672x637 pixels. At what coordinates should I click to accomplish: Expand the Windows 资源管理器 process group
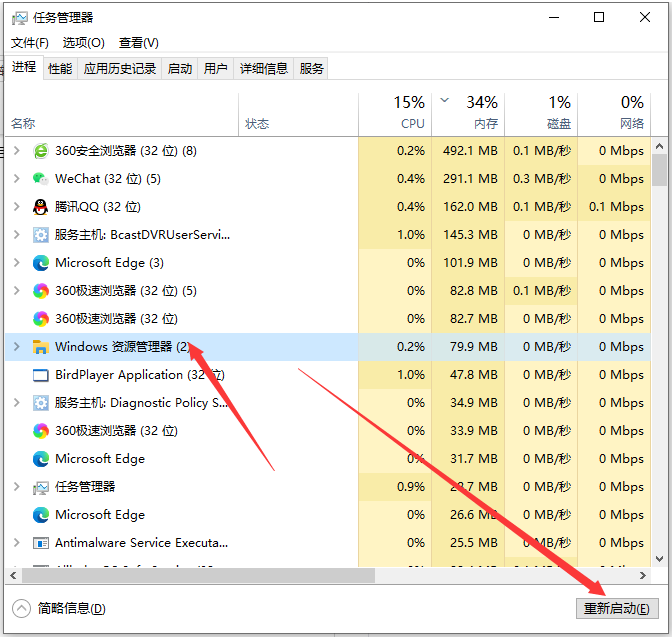(x=15, y=347)
